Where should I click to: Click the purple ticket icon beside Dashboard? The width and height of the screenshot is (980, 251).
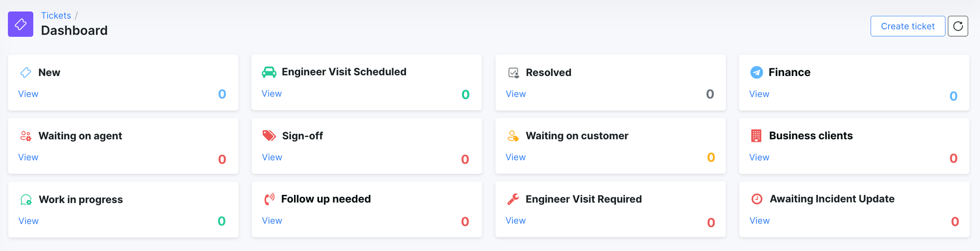click(20, 24)
